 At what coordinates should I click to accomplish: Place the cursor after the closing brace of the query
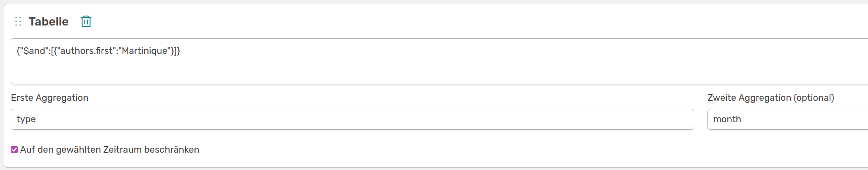[x=181, y=51]
